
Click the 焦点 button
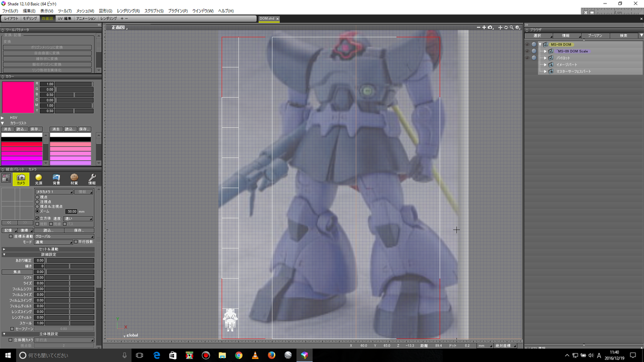point(17,272)
